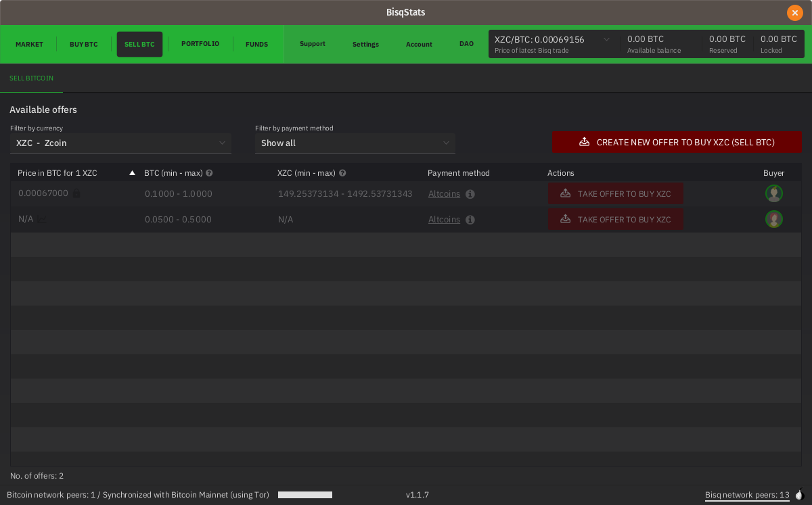Screen dimensions: 812x505
Task: Click the 0.0500 - 0.5000 BTC range cell
Action: (x=178, y=220)
